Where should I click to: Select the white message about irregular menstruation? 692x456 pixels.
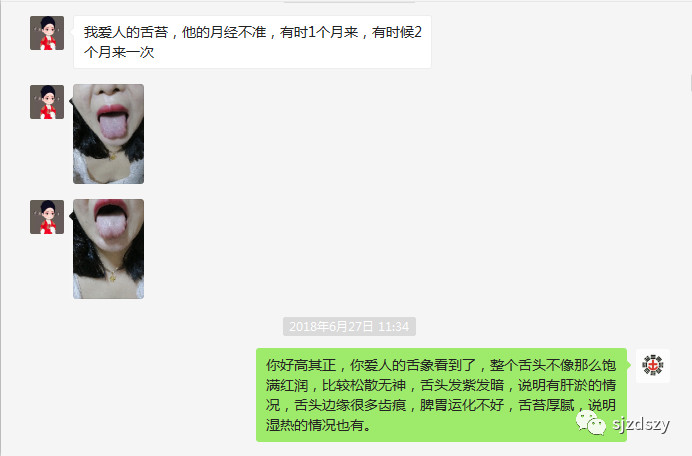[x=252, y=42]
